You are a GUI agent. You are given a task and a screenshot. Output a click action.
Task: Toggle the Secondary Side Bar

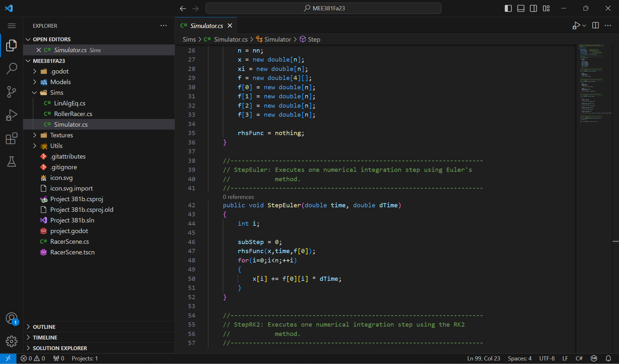coord(534,8)
